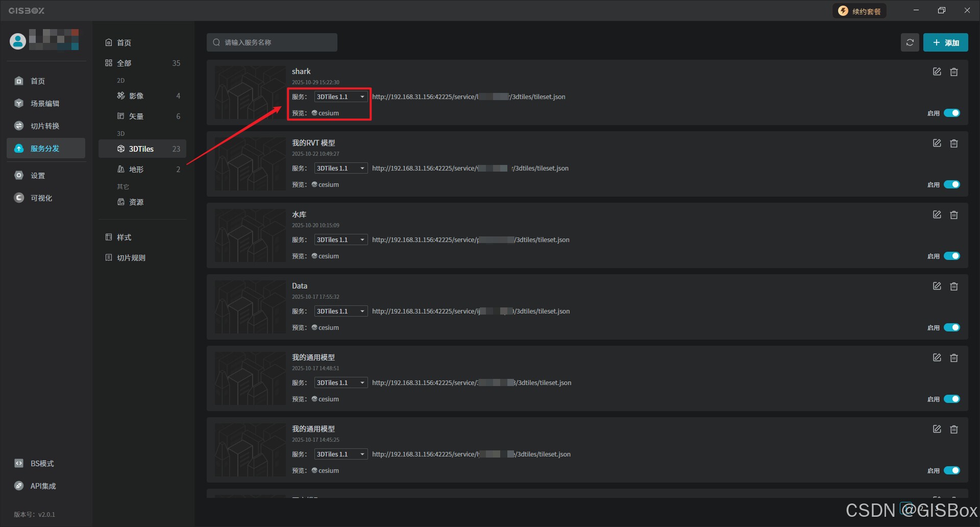Screen dimensions: 980x527
Task: Delete 我的通用模型 dated 14:48:51
Action: pos(953,358)
